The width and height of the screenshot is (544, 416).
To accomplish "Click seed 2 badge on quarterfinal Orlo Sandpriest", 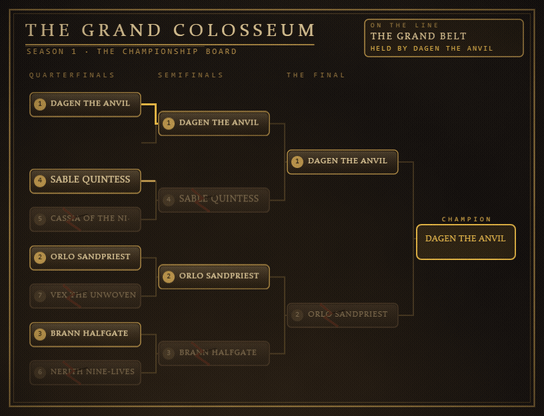I will (40, 257).
